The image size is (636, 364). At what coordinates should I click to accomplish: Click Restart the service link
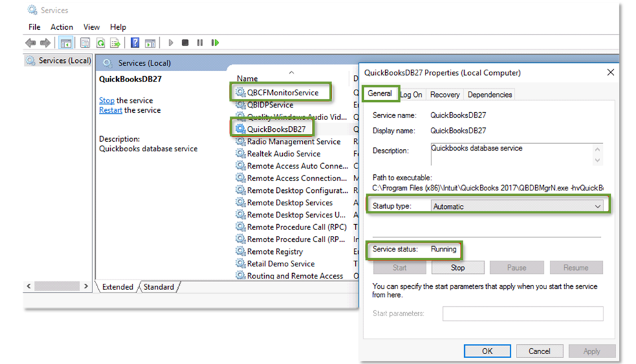click(110, 110)
